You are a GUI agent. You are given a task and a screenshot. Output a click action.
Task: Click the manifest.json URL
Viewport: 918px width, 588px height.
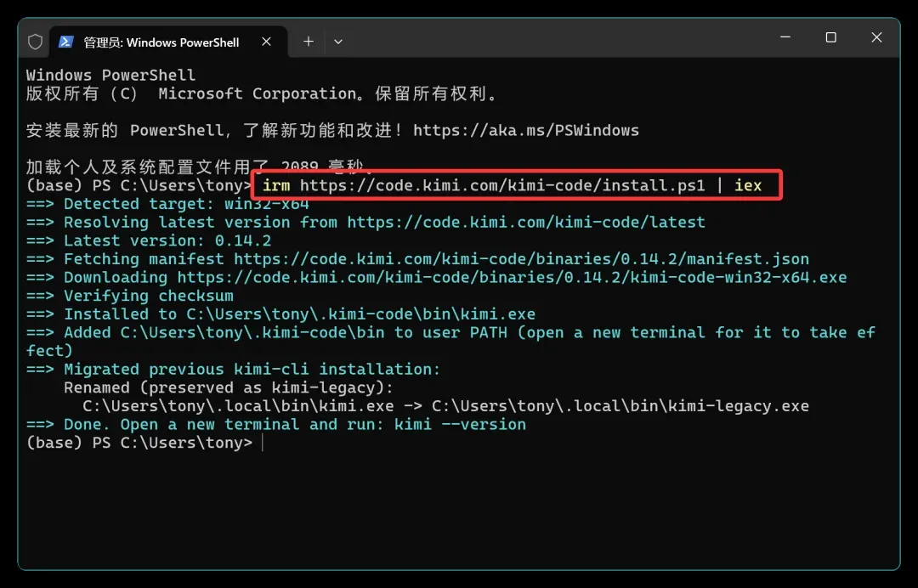point(521,258)
